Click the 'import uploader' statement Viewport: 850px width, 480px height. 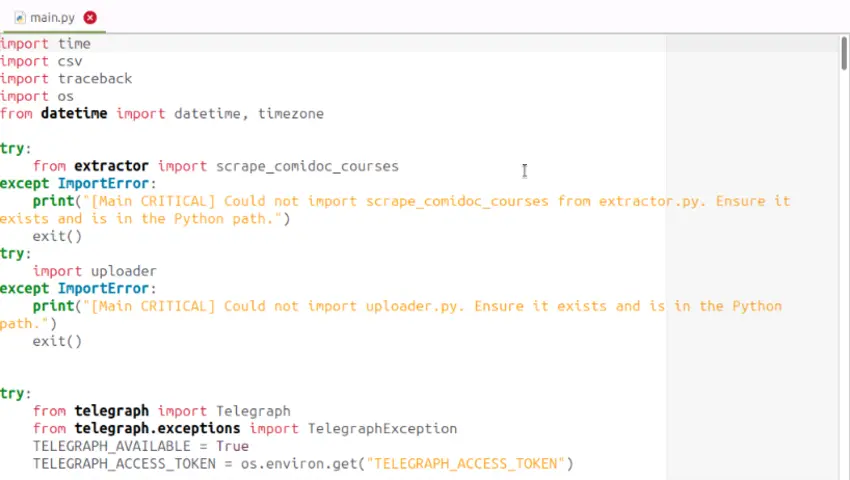coord(94,271)
